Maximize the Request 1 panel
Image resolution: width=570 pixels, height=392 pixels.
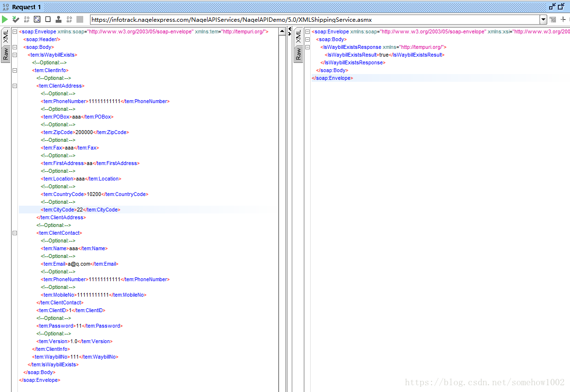pos(561,6)
